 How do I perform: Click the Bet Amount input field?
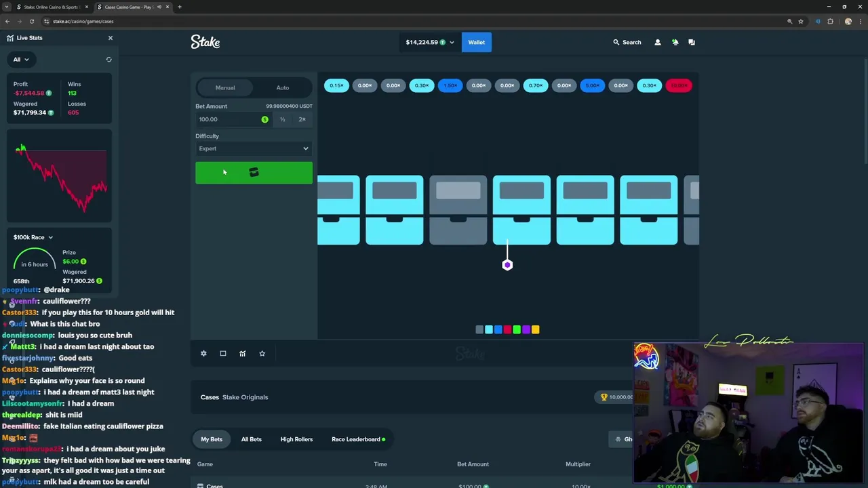pos(233,119)
